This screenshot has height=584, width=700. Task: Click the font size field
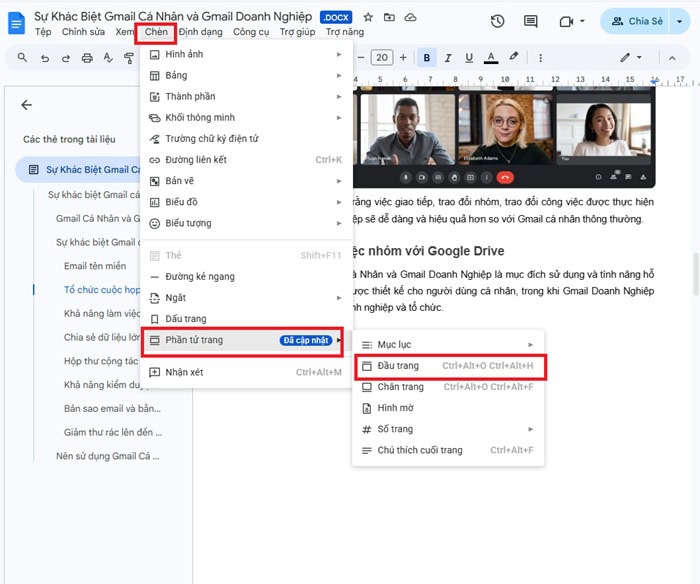pos(382,58)
